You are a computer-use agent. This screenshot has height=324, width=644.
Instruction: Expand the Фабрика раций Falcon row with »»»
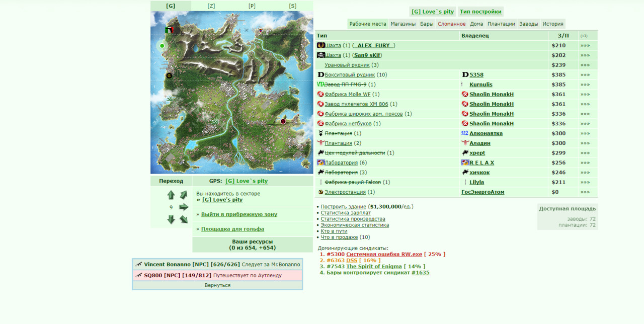(585, 182)
